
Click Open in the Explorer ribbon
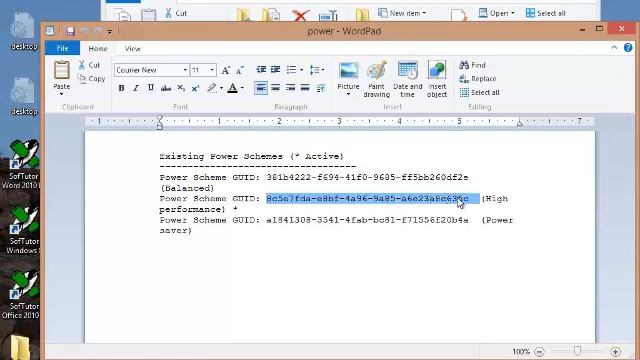pyautogui.click(x=496, y=13)
